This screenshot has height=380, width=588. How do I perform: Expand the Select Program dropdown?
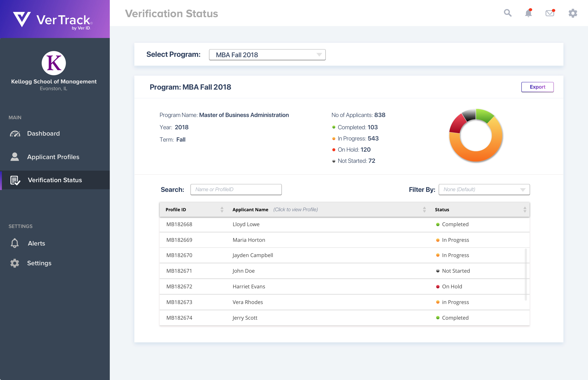(267, 55)
